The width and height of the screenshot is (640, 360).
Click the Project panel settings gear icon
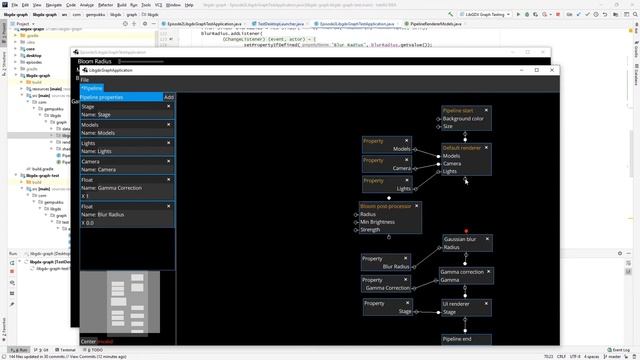click(x=144, y=24)
